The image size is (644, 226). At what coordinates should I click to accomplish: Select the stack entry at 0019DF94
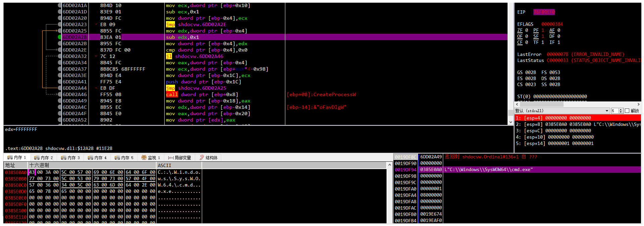[405, 170]
